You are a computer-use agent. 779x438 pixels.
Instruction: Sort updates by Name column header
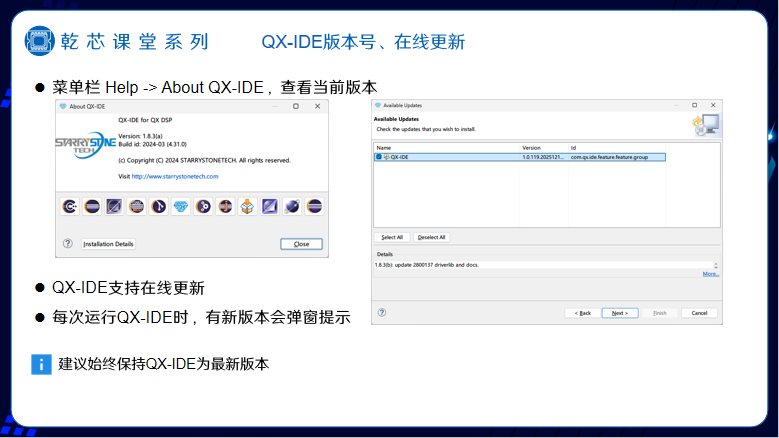tap(446, 147)
